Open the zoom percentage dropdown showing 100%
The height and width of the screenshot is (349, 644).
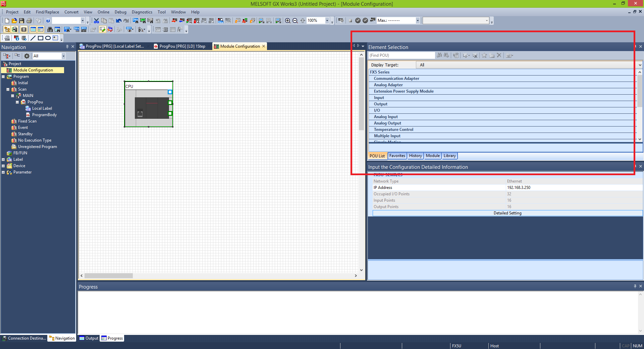(327, 20)
